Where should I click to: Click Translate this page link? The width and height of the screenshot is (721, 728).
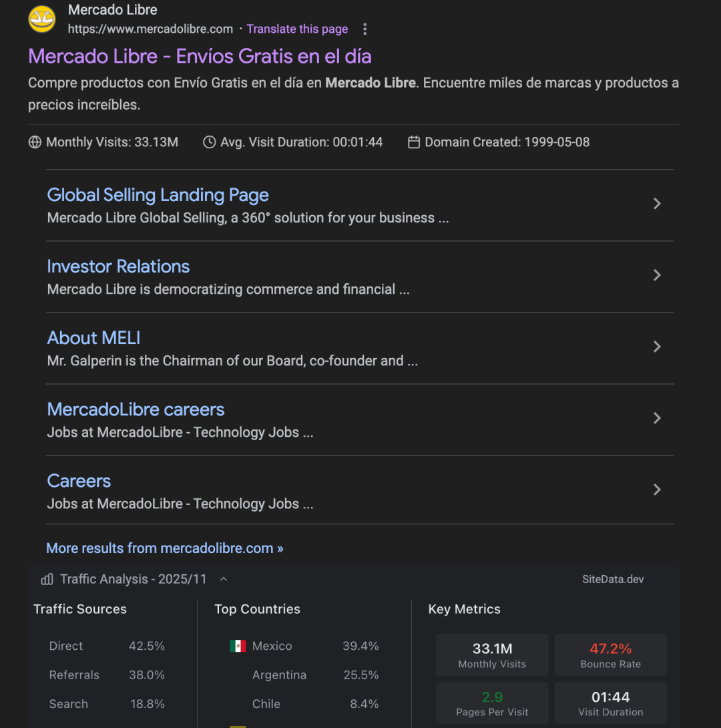(297, 29)
